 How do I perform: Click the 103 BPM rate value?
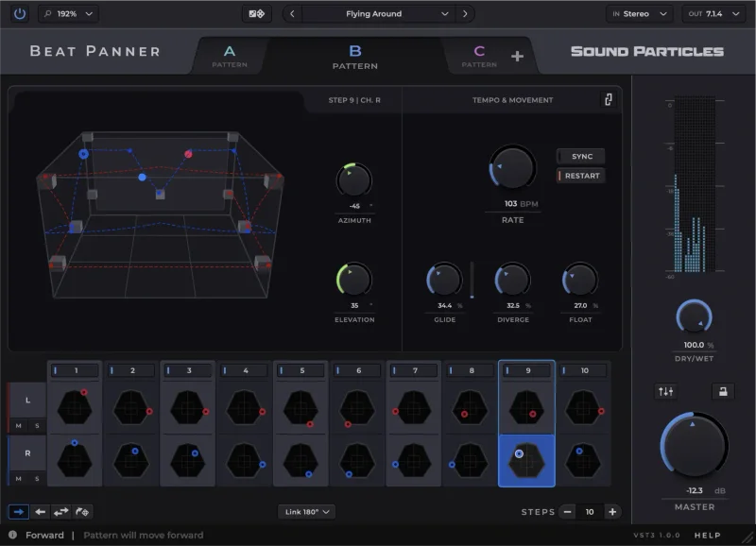pos(521,203)
